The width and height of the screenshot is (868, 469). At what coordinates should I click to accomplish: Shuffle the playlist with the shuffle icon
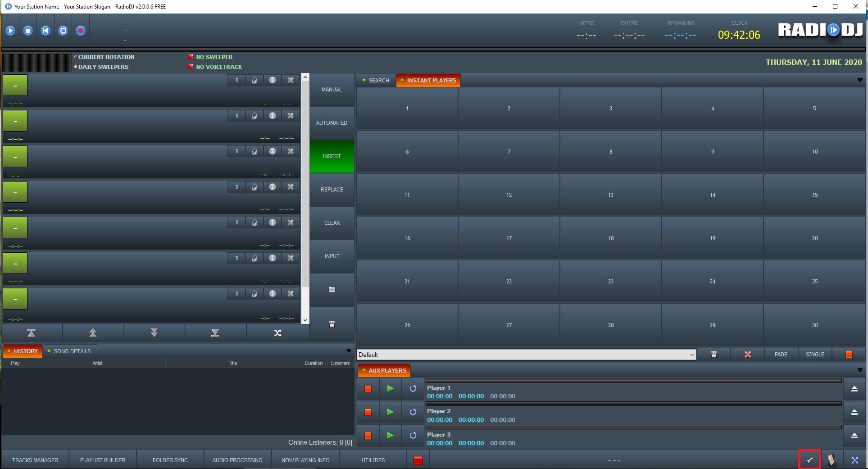click(277, 333)
